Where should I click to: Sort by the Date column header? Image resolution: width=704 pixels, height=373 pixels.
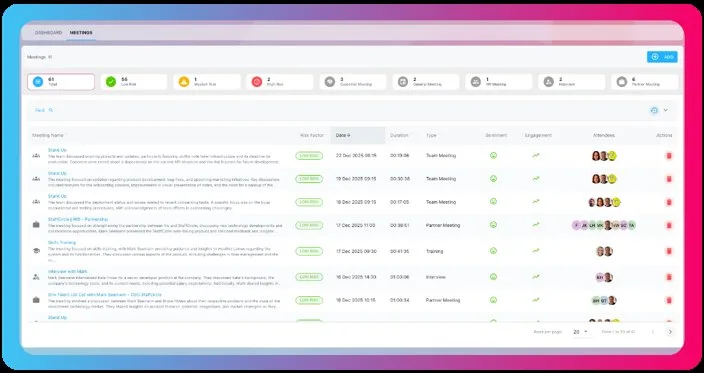(x=358, y=135)
